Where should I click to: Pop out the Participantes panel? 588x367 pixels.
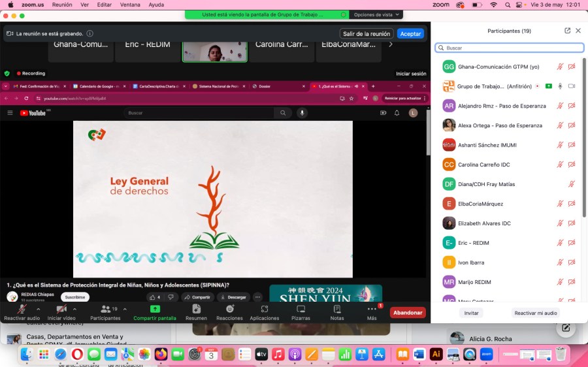tap(567, 31)
